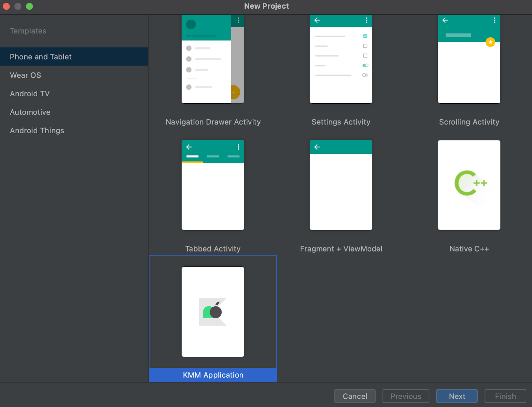Choose the Settings Activity template preview
532x407 pixels.
341,59
